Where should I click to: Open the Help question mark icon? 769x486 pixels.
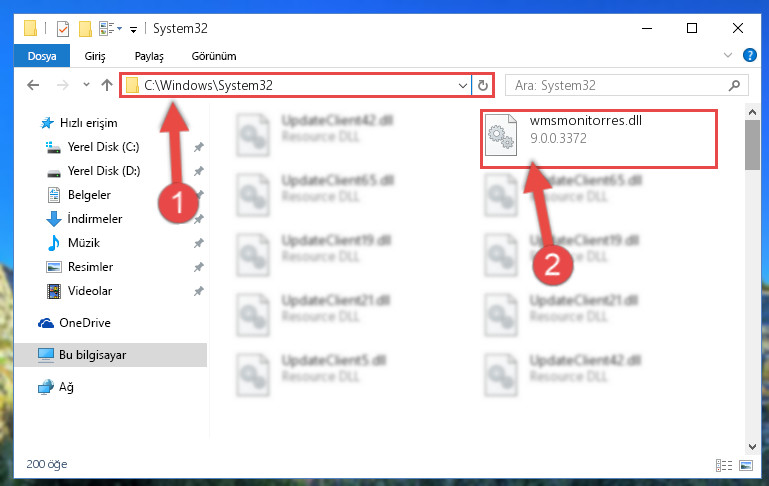(x=749, y=55)
